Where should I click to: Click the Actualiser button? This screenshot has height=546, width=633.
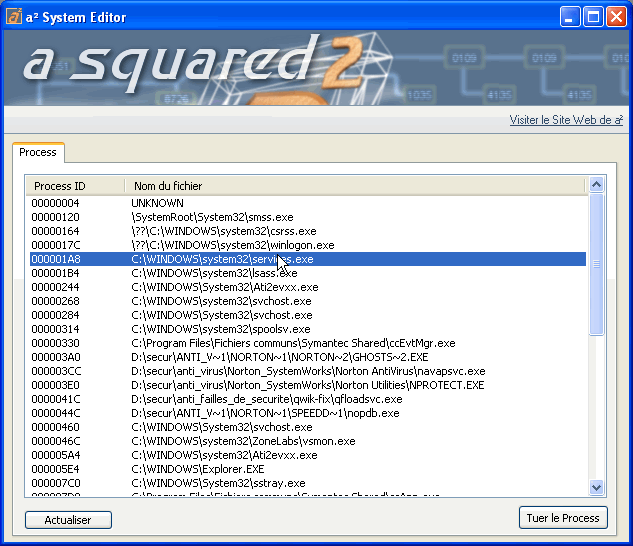coord(68,520)
